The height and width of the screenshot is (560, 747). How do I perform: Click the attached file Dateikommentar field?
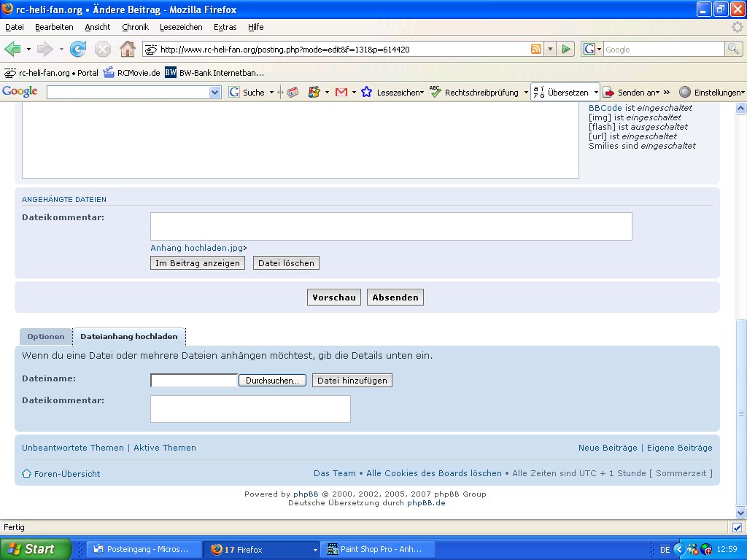click(x=391, y=227)
